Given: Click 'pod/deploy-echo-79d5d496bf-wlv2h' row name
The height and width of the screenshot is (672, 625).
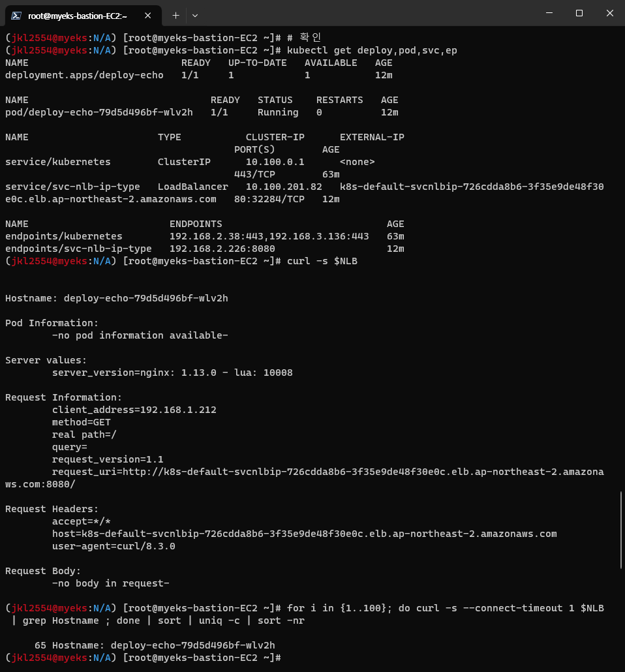Looking at the screenshot, I should 99,112.
